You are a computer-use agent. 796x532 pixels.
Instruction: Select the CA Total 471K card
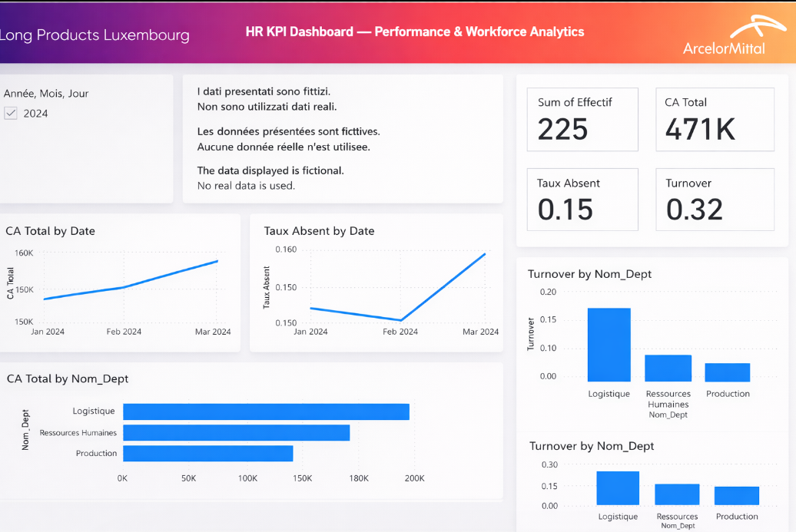tap(715, 119)
